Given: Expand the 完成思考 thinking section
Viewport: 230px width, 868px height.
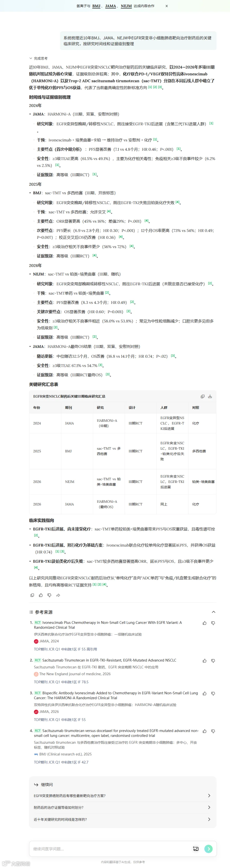Looking at the screenshot, I should 38,58.
